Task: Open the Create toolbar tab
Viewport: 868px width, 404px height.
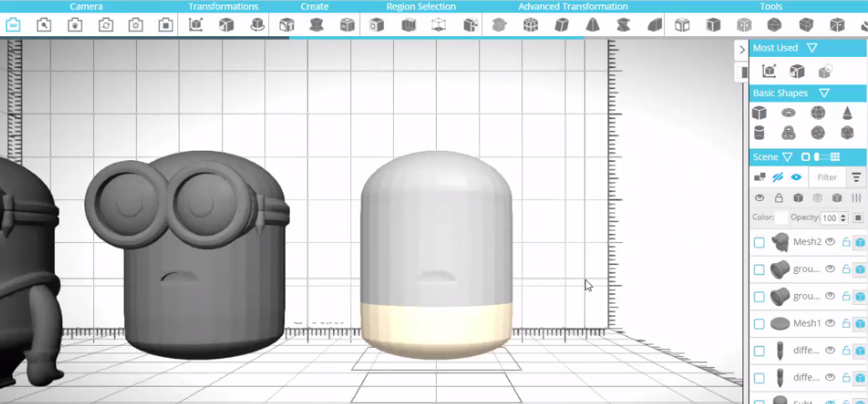Action: point(315,7)
